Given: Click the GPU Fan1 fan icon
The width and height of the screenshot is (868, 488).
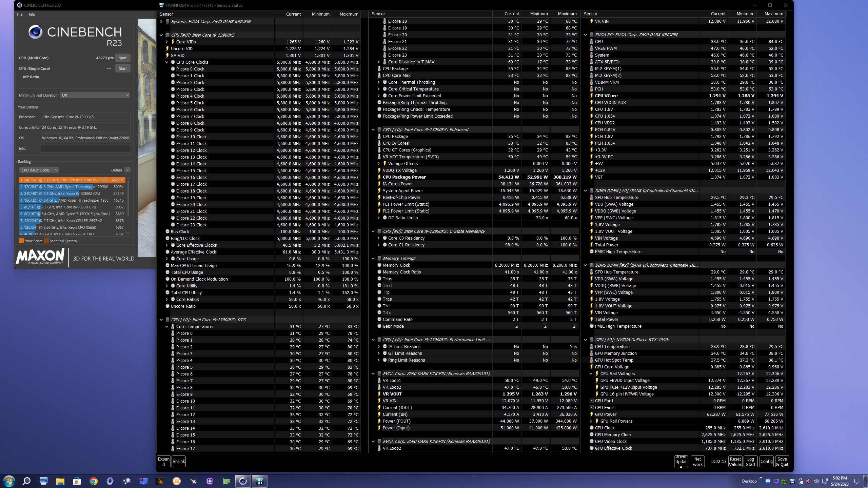Looking at the screenshot, I should click(591, 401).
